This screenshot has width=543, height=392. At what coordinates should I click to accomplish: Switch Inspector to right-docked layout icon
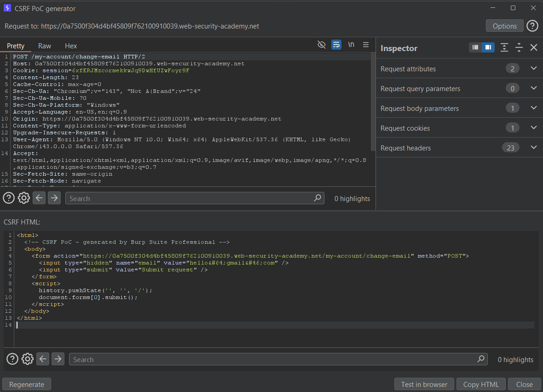point(488,47)
